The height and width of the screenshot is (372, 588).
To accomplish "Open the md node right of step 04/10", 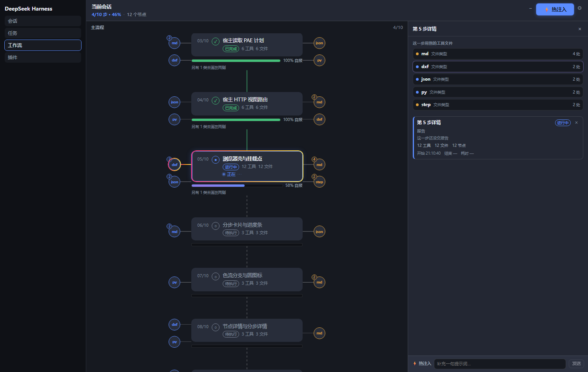I will pos(319,102).
